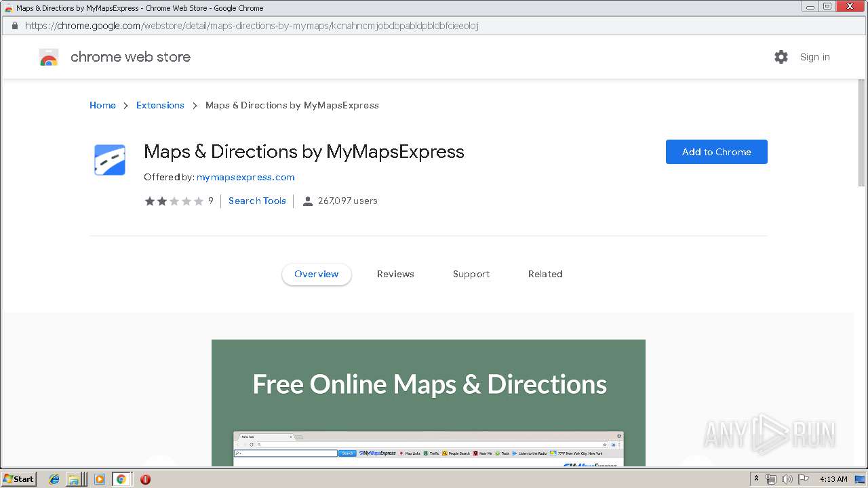
Task: Click the extension title heading
Action: click(x=304, y=152)
